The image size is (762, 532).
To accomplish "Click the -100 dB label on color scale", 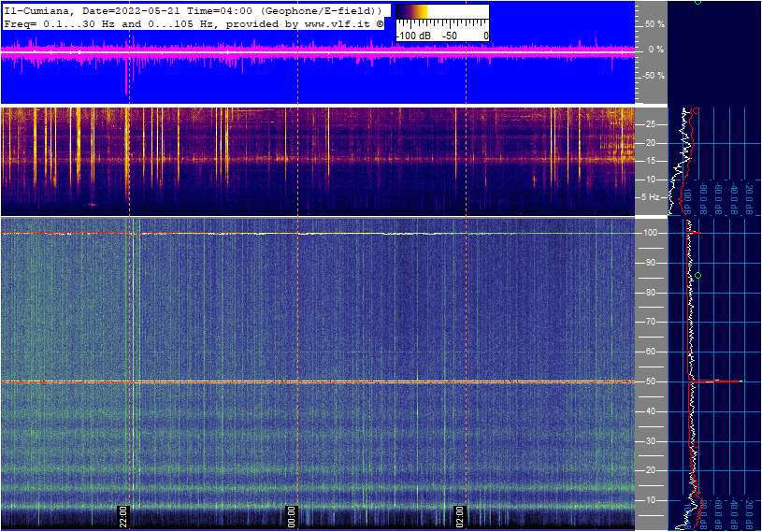I will (412, 35).
